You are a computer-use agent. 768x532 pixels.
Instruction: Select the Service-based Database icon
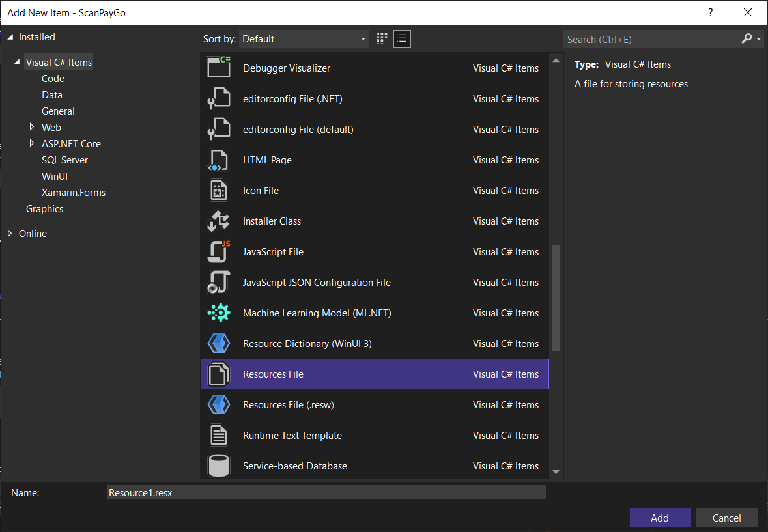pos(219,466)
